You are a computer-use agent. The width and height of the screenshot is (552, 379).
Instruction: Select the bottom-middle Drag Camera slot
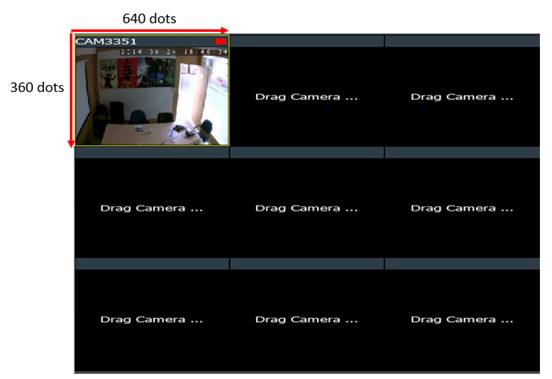[307, 320]
